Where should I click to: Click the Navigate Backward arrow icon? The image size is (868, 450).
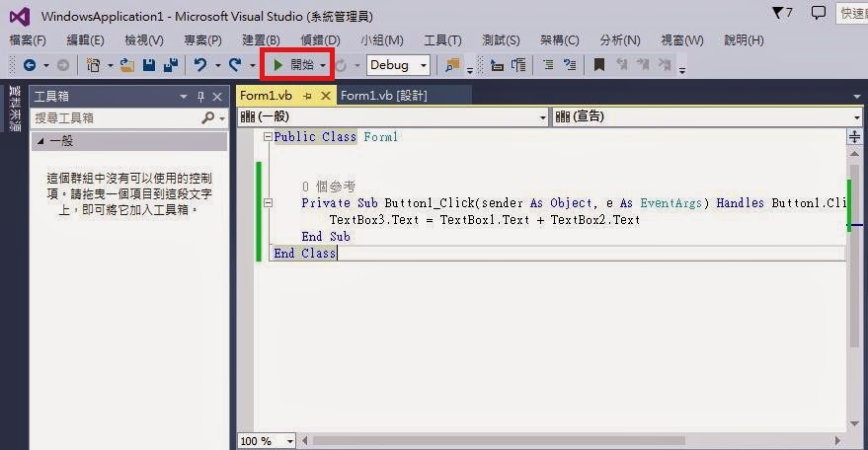[30, 65]
